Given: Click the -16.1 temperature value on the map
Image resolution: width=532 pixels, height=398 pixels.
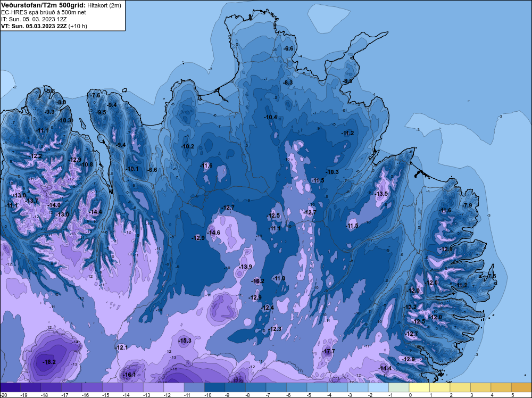Looking at the screenshot, I should point(129,375).
